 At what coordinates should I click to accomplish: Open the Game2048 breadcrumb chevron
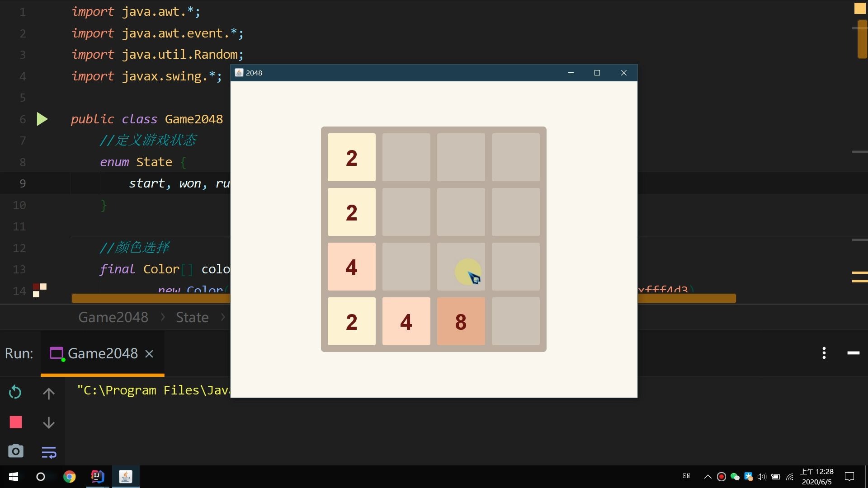coord(162,317)
